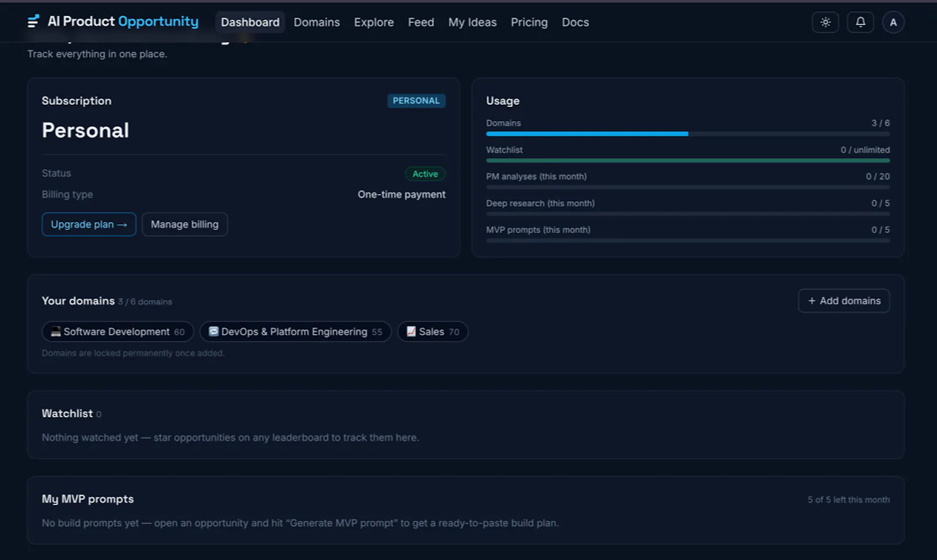The width and height of the screenshot is (937, 560).
Task: Click the Watchlist usage progress bar
Action: (x=688, y=160)
